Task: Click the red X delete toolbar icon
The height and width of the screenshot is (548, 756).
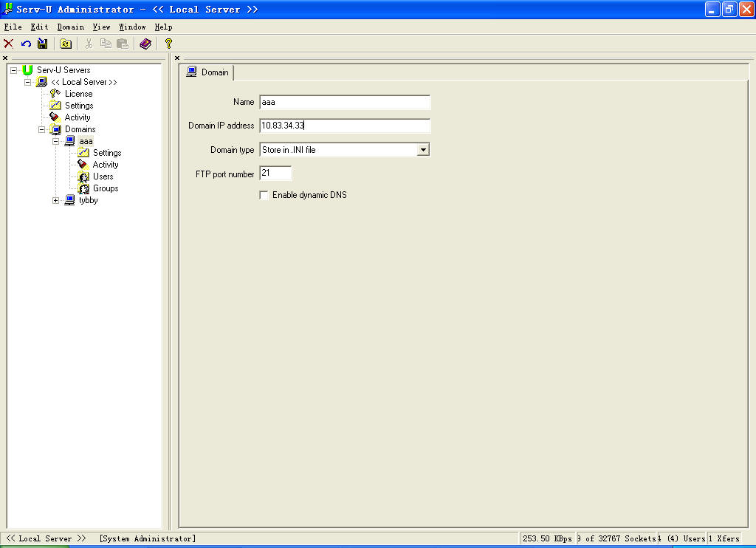Action: click(x=9, y=44)
